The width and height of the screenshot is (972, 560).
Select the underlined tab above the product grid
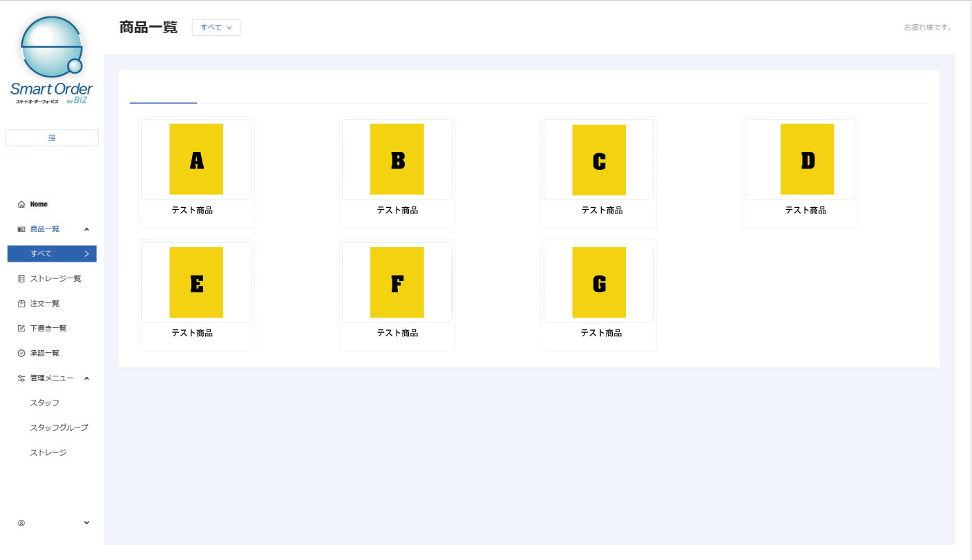click(x=163, y=93)
